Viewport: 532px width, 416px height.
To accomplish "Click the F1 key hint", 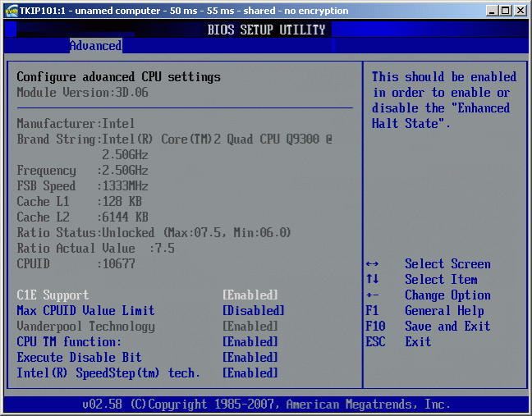I will tap(372, 310).
